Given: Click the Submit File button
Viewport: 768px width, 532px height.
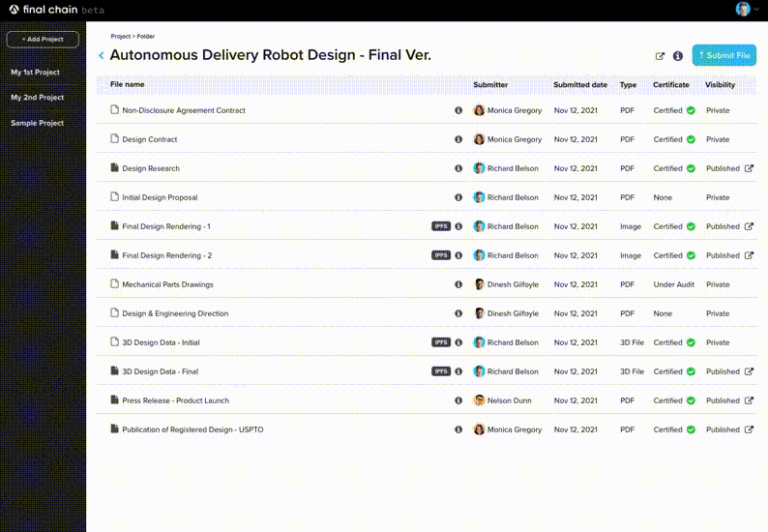Looking at the screenshot, I should [724, 55].
